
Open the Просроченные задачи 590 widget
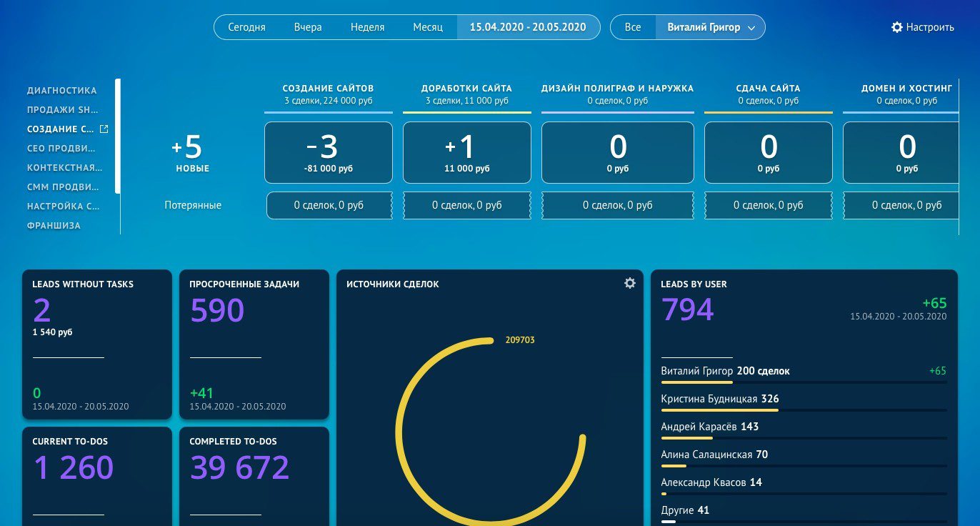pos(254,344)
